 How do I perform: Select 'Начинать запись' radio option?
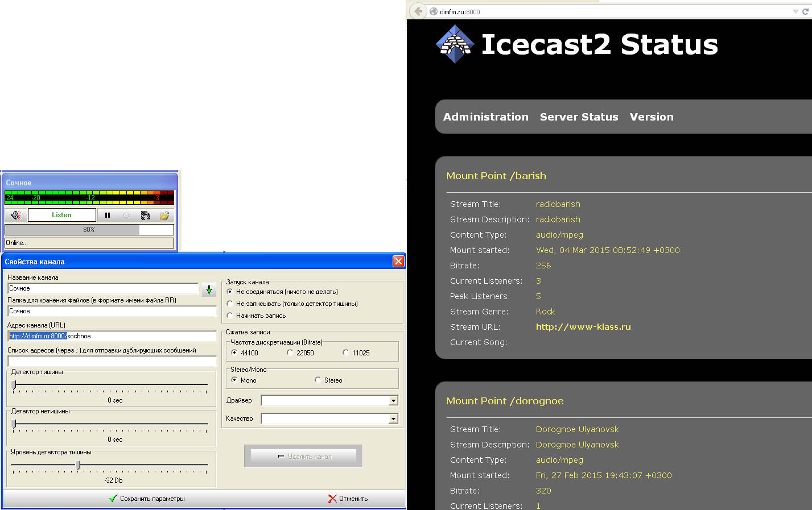click(x=230, y=316)
